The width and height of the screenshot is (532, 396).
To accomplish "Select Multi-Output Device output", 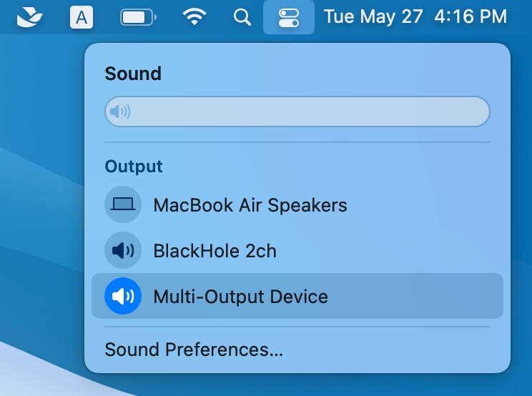I will 297,296.
